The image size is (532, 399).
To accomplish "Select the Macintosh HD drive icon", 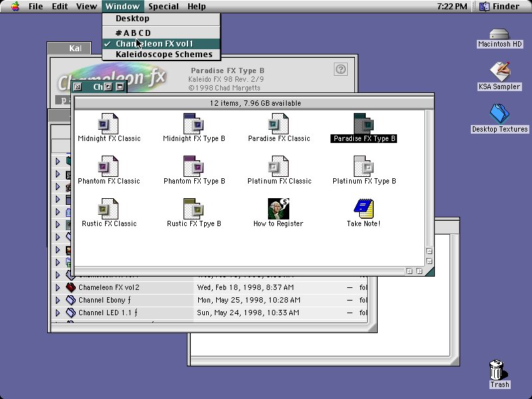I will tap(499, 35).
